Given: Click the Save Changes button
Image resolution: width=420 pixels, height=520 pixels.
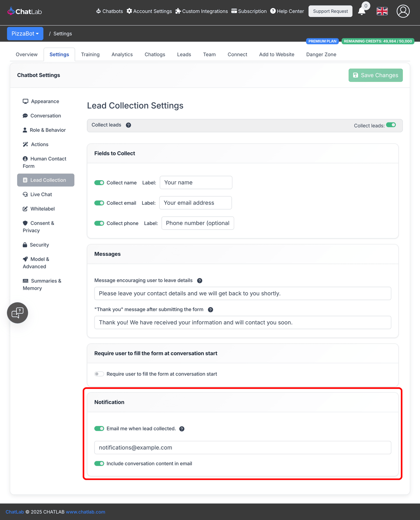Looking at the screenshot, I should pyautogui.click(x=376, y=75).
